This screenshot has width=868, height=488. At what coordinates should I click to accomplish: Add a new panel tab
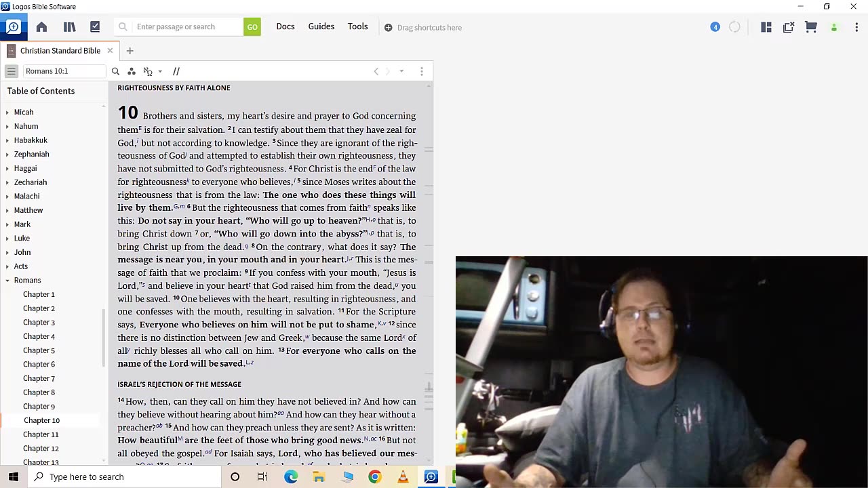[130, 51]
